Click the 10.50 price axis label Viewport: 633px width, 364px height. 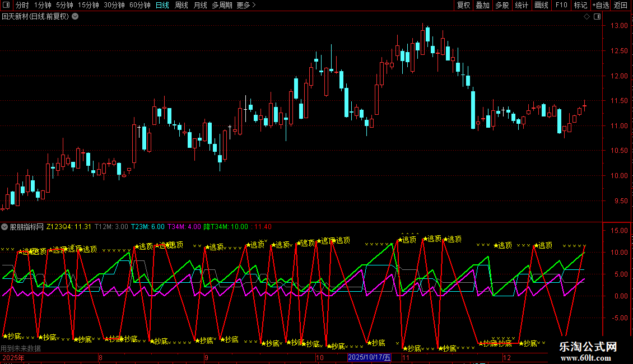619,151
